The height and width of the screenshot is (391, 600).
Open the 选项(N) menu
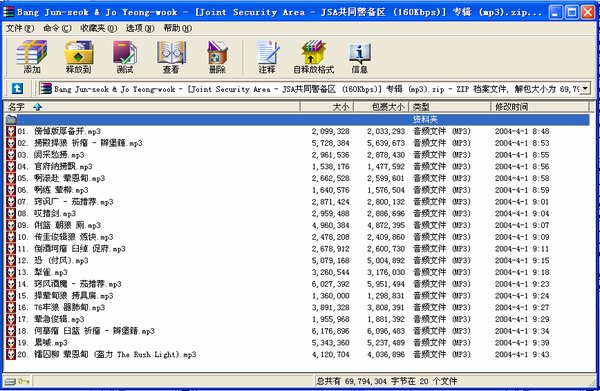pyautogui.click(x=140, y=28)
